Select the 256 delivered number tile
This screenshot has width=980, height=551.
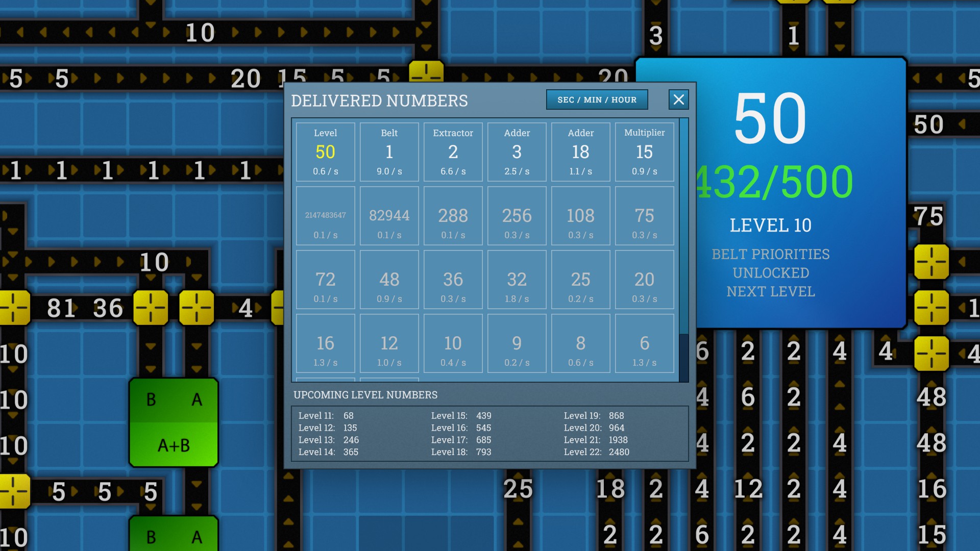click(517, 216)
